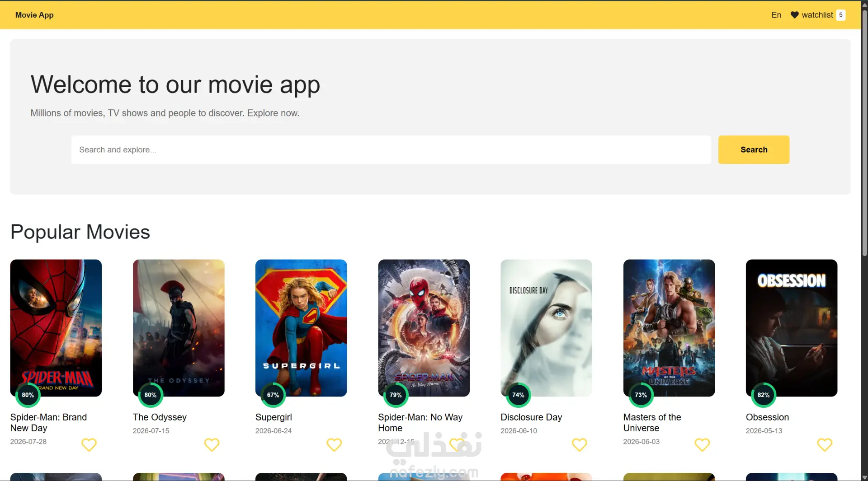
Task: Click the 67% rating badge on Supergirl
Action: pos(273,395)
